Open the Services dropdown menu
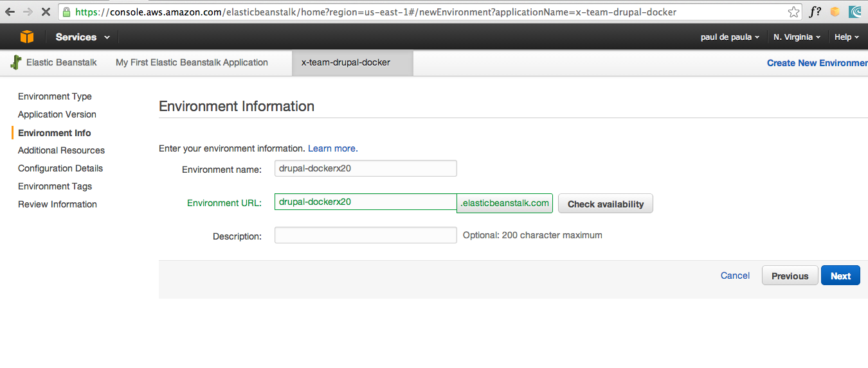The image size is (868, 368). tap(82, 37)
